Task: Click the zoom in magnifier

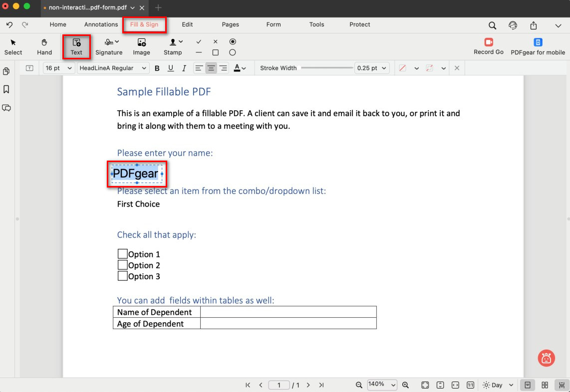Action: 405,385
